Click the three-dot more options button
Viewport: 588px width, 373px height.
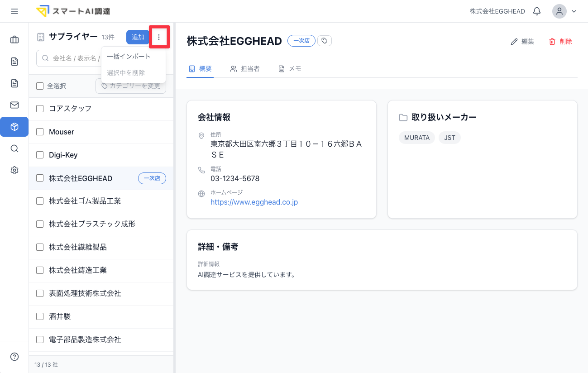tap(159, 37)
